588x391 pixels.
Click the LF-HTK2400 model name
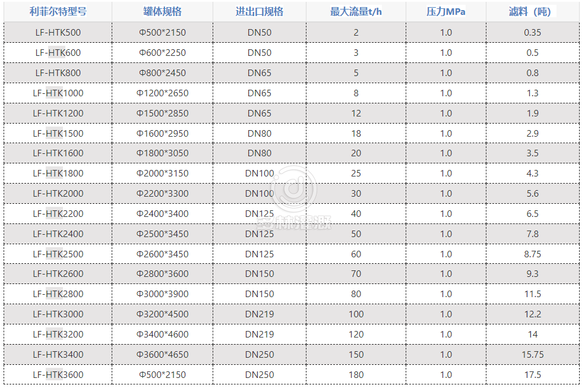(58, 234)
